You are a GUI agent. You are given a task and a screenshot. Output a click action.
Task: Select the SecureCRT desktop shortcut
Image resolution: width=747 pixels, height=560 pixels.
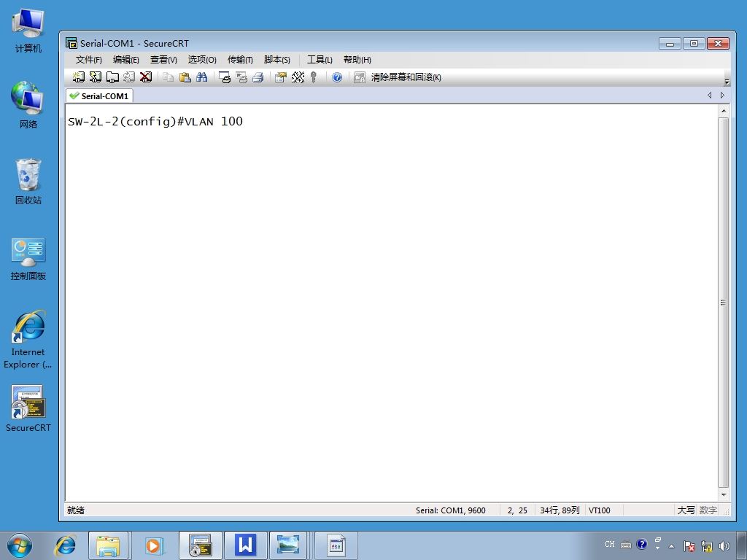coord(28,408)
